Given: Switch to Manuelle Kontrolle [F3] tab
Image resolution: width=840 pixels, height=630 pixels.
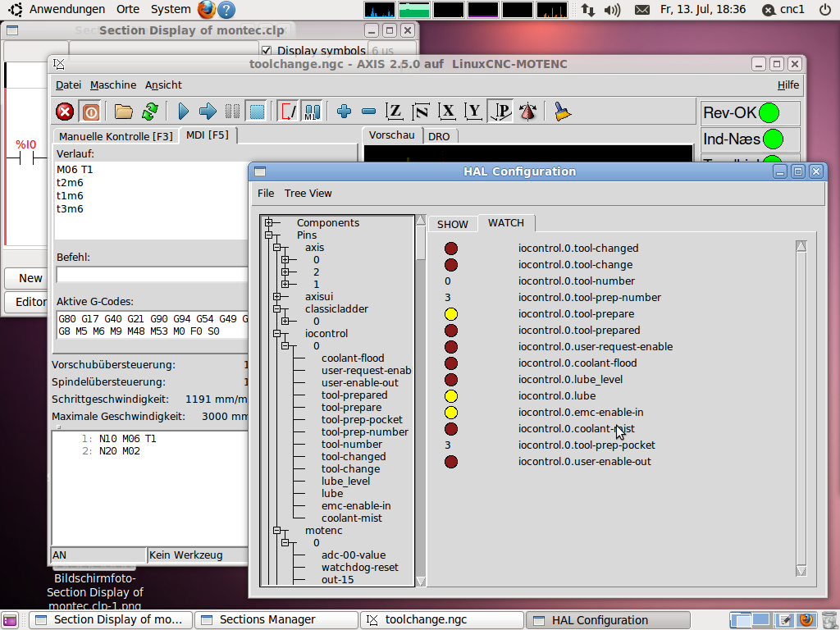Looking at the screenshot, I should point(116,136).
